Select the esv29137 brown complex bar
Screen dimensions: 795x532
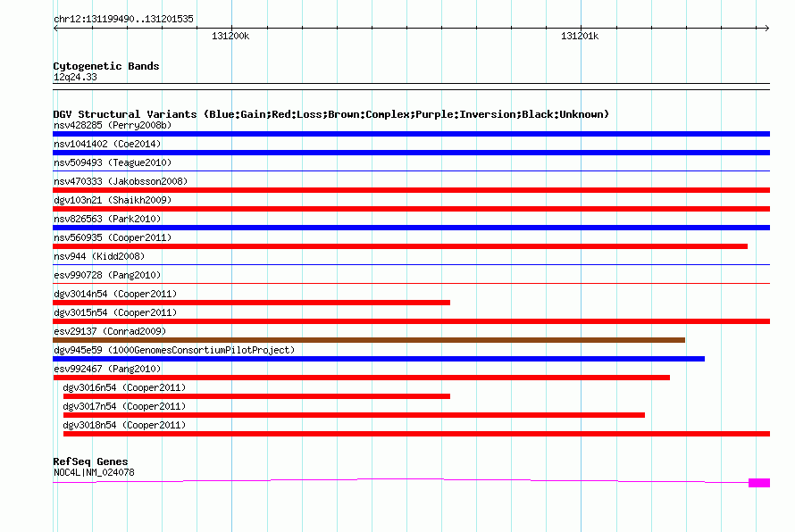369,340
